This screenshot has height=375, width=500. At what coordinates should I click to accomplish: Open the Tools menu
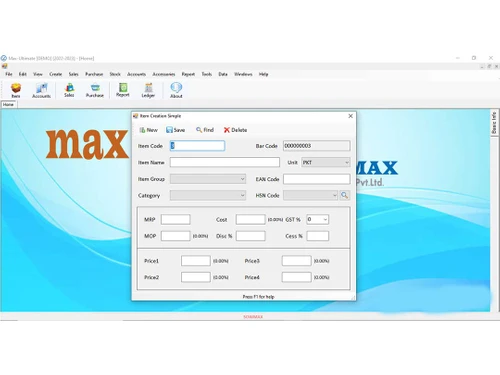click(207, 74)
